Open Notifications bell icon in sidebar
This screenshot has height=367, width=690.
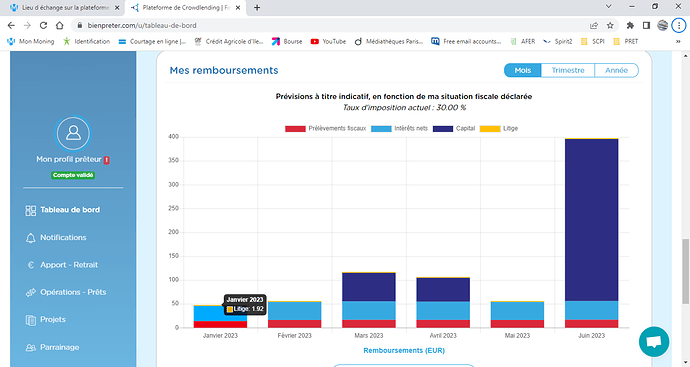click(30, 238)
